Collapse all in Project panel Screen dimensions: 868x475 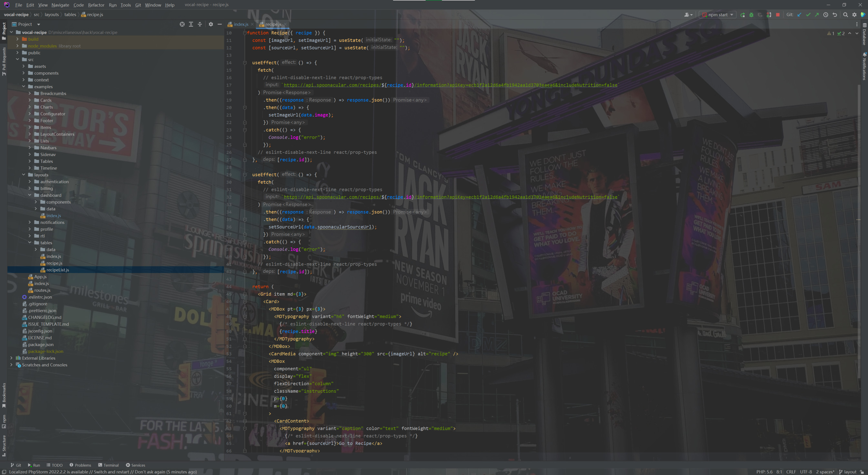click(x=200, y=24)
